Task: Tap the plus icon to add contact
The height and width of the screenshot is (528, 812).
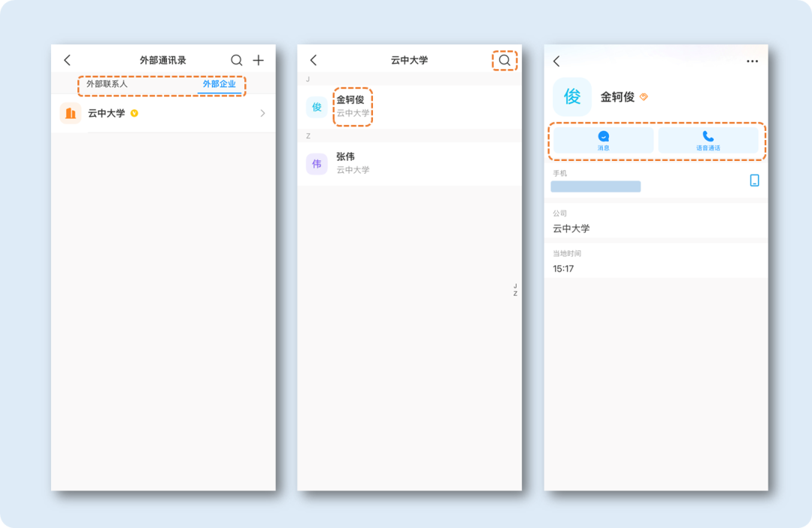Action: click(259, 59)
